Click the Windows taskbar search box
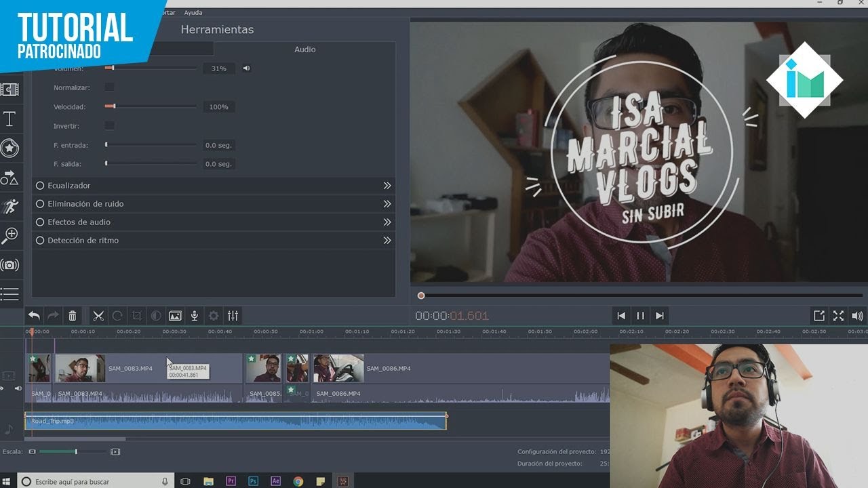The image size is (868, 488). [x=96, y=481]
